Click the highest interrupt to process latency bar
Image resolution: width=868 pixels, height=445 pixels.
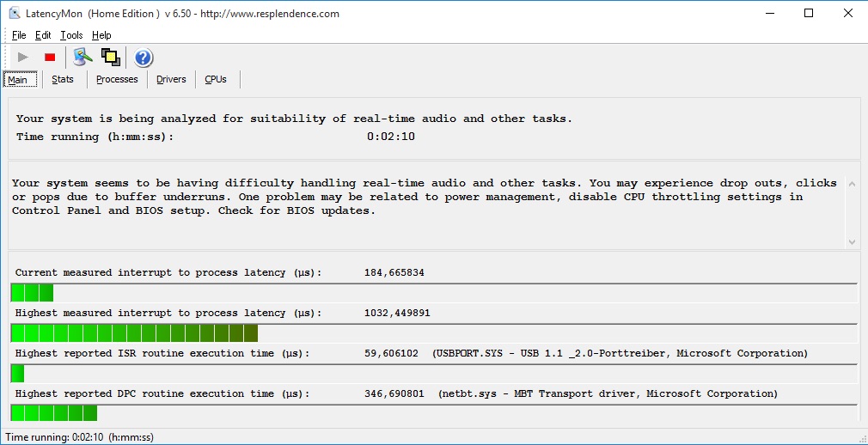click(434, 333)
